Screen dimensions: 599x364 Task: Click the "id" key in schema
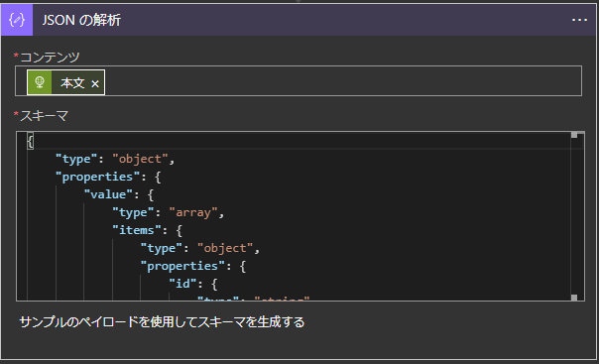tap(182, 284)
